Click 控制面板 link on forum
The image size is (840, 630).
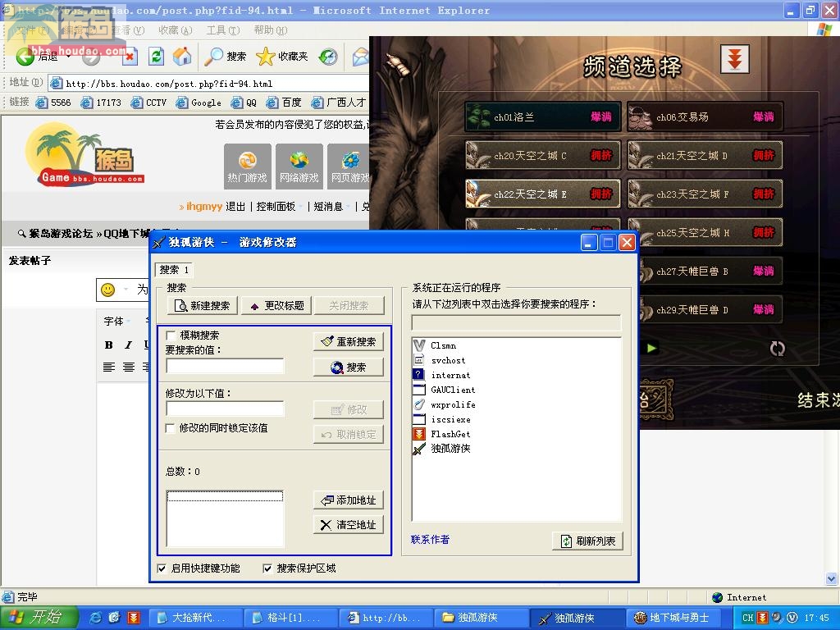coord(276,206)
